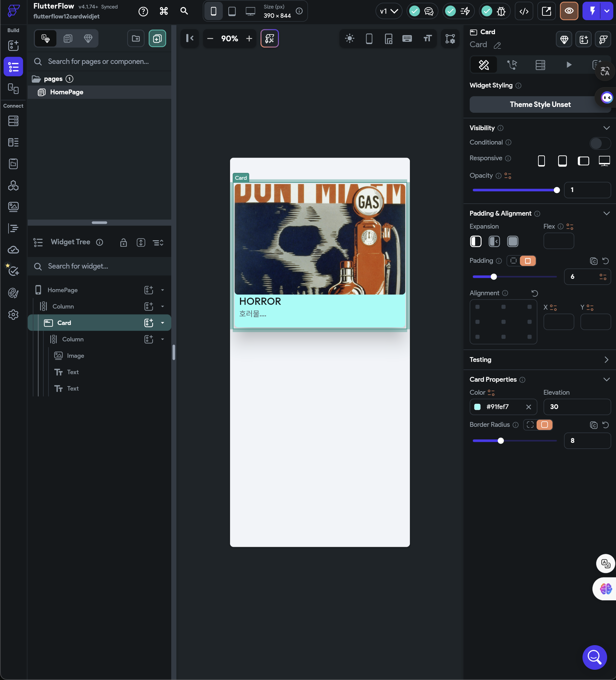Toggle tablet responsive visibility

coord(562,161)
